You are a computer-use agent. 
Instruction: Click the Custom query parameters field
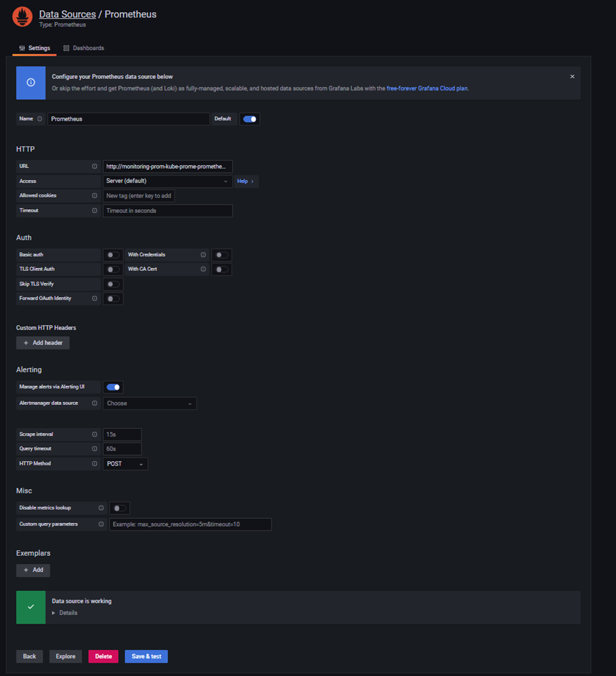tap(190, 524)
